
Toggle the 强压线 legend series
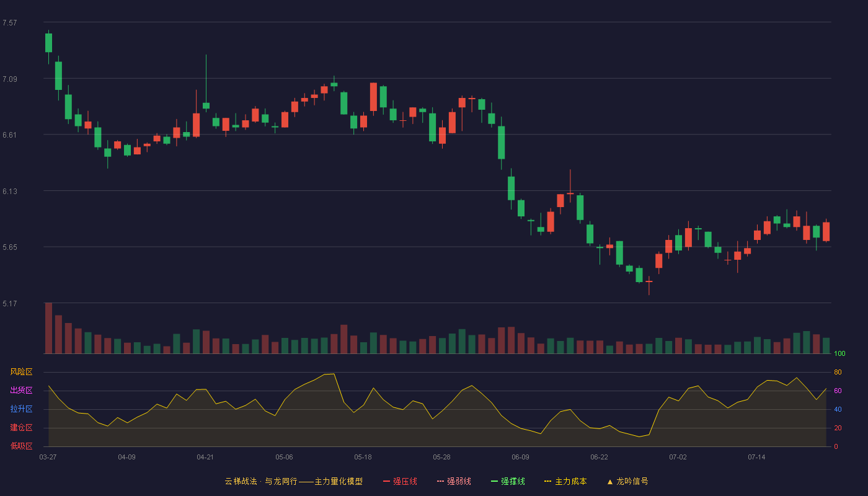[400, 481]
